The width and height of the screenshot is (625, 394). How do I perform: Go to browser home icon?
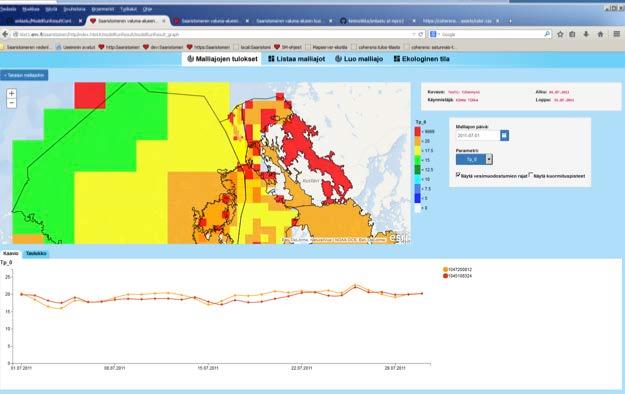tap(600, 34)
